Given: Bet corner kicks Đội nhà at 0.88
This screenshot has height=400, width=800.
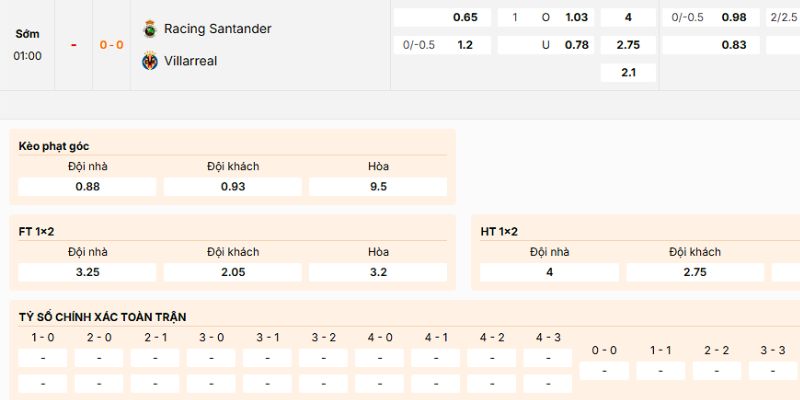Looking at the screenshot, I should pos(87,186).
